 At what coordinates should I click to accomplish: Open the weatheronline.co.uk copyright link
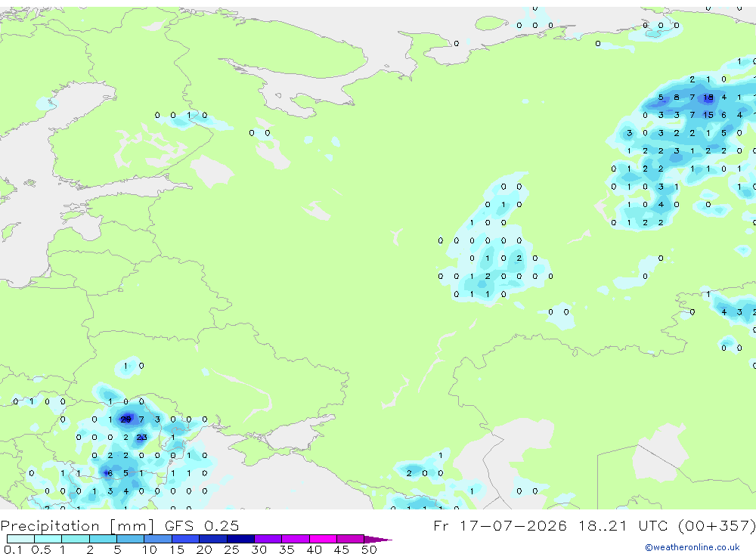pyautogui.click(x=692, y=547)
